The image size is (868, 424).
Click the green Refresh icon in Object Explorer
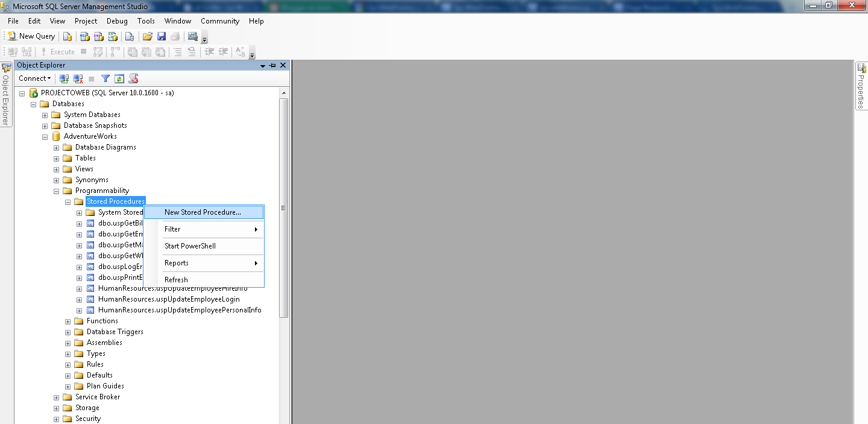(x=119, y=78)
